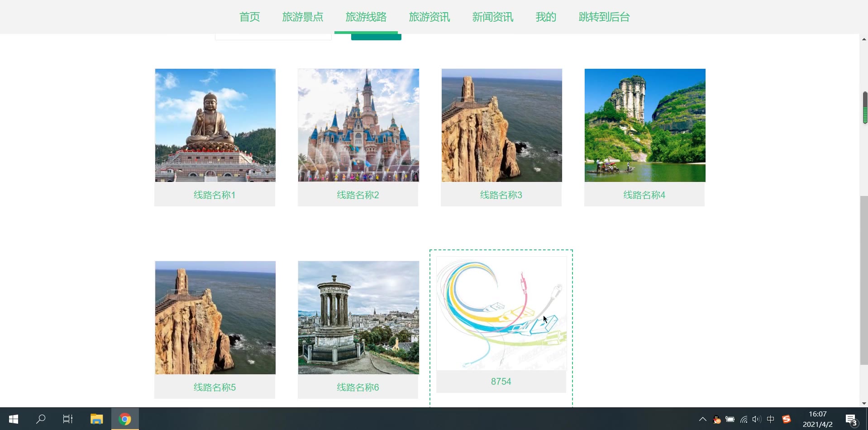The image size is (868, 430).
Task: Open the colorful cables image for 8754
Action: coord(501,313)
